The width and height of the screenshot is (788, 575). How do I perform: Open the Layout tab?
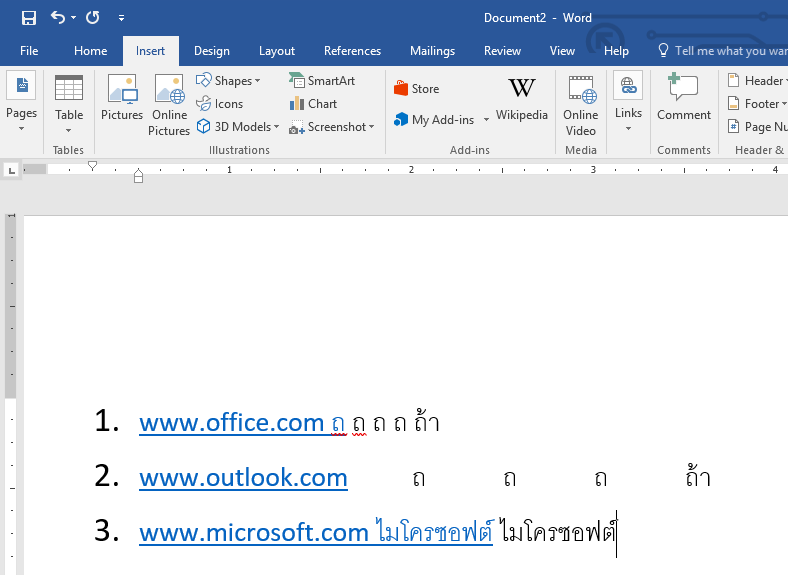pyautogui.click(x=276, y=51)
